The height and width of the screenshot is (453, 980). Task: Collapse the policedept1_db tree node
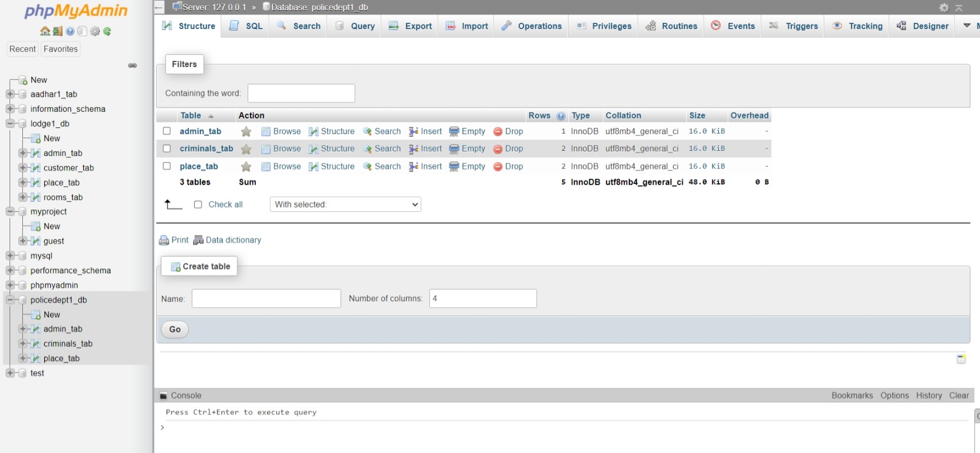[10, 300]
